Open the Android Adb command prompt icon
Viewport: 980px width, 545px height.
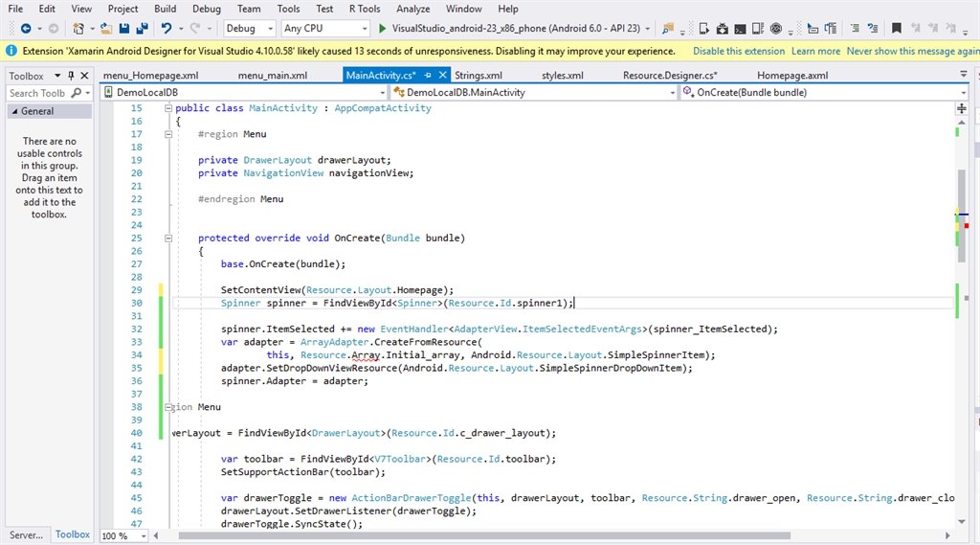[740, 28]
